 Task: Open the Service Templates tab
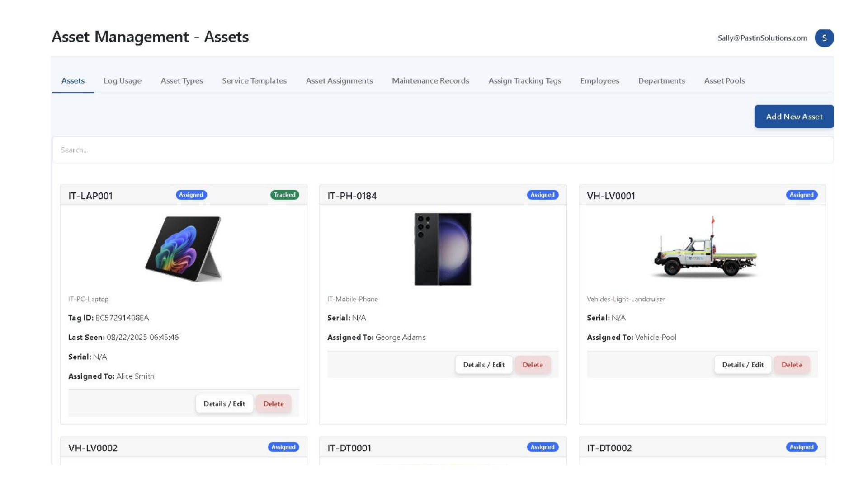254,81
